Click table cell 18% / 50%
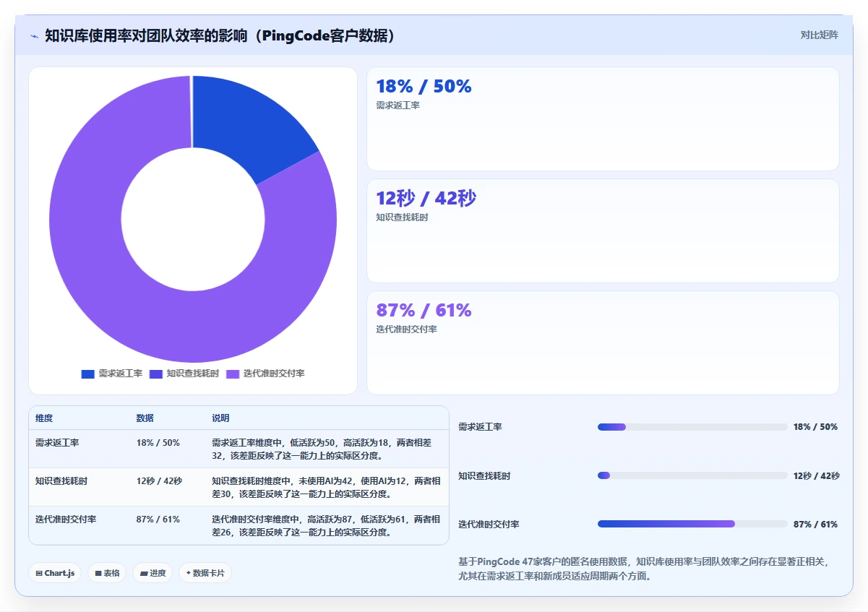This screenshot has height=612, width=868. coord(158,442)
